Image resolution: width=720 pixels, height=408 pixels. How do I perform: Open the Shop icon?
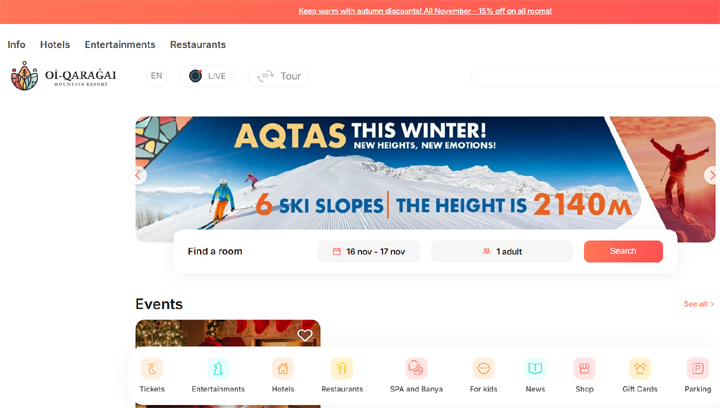pos(585,369)
